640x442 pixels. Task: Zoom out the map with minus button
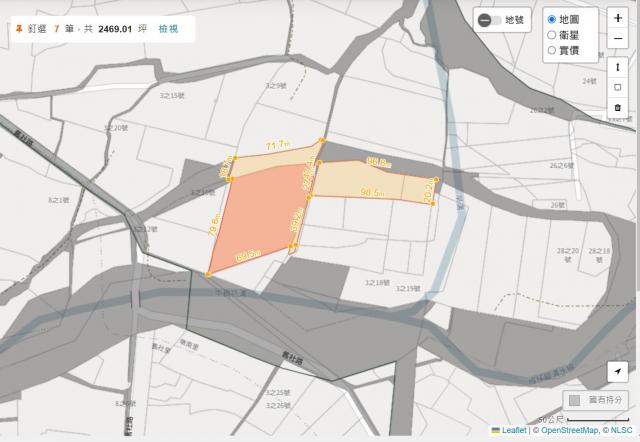[618, 38]
